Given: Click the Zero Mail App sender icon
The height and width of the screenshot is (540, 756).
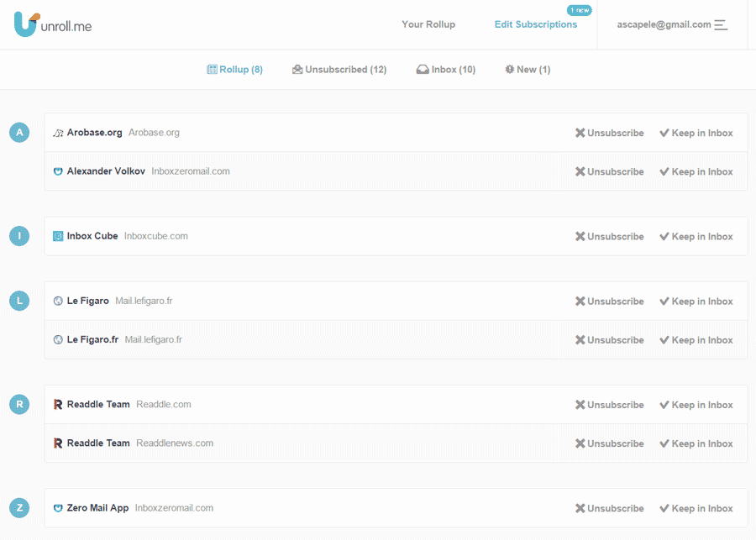Looking at the screenshot, I should pos(58,508).
